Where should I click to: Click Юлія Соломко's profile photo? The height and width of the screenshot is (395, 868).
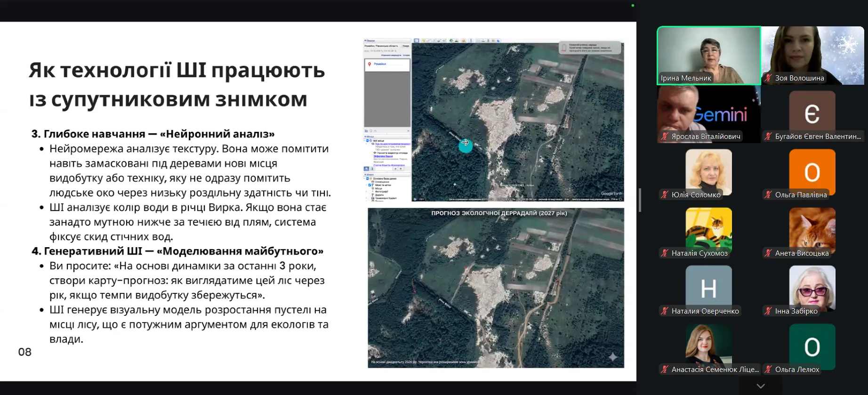click(x=709, y=172)
